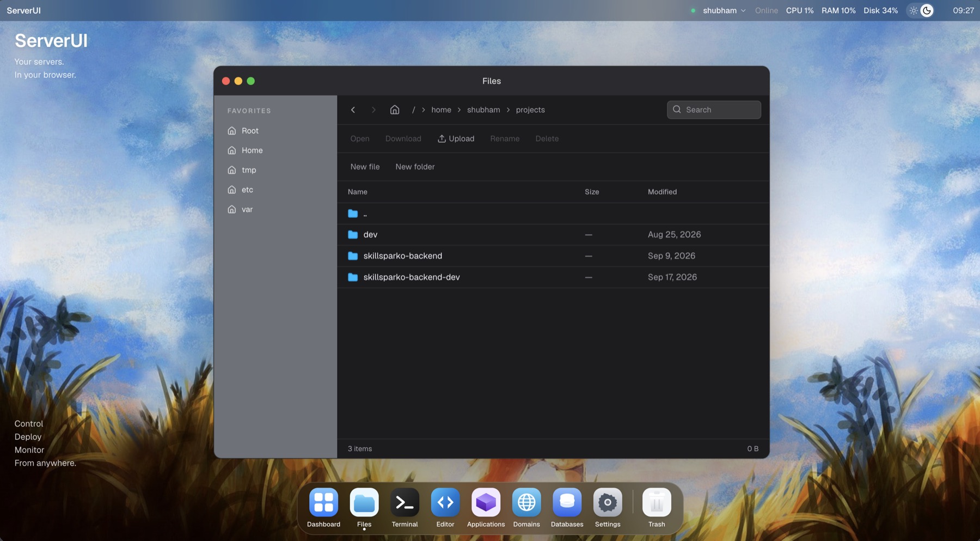Switch to the light theme sun icon
The image size is (980, 541).
pos(914,10)
